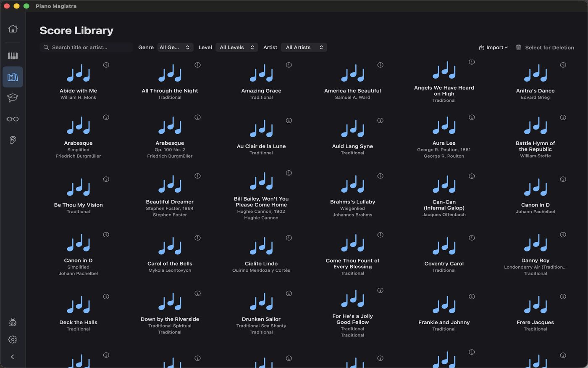
Task: Open the glasses sight-reading icon
Action: pyautogui.click(x=13, y=119)
